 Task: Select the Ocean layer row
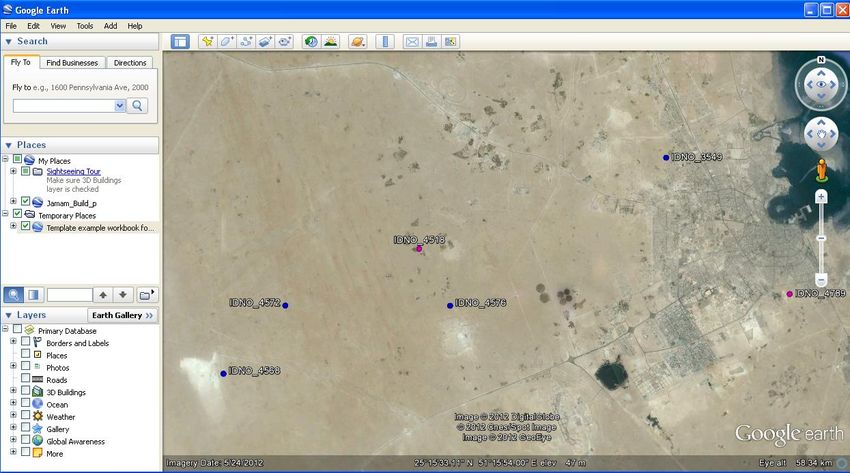point(57,405)
